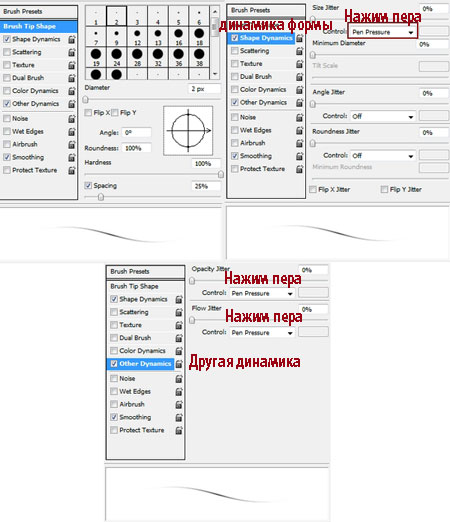Check Airbrush in the panel showing Angle Jitter
Image resolution: width=450 pixels, height=522 pixels.
click(x=235, y=143)
